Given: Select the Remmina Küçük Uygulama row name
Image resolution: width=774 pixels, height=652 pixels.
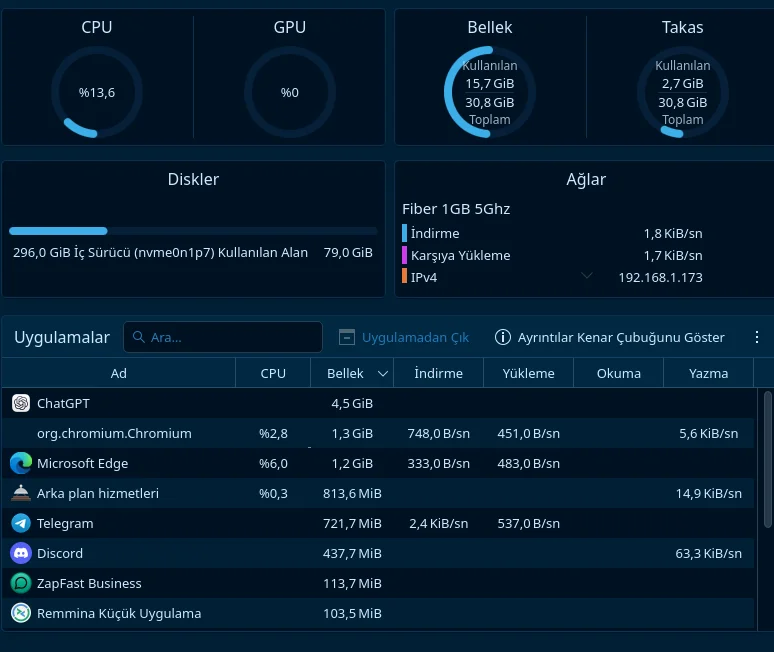Looking at the screenshot, I should (119, 614).
